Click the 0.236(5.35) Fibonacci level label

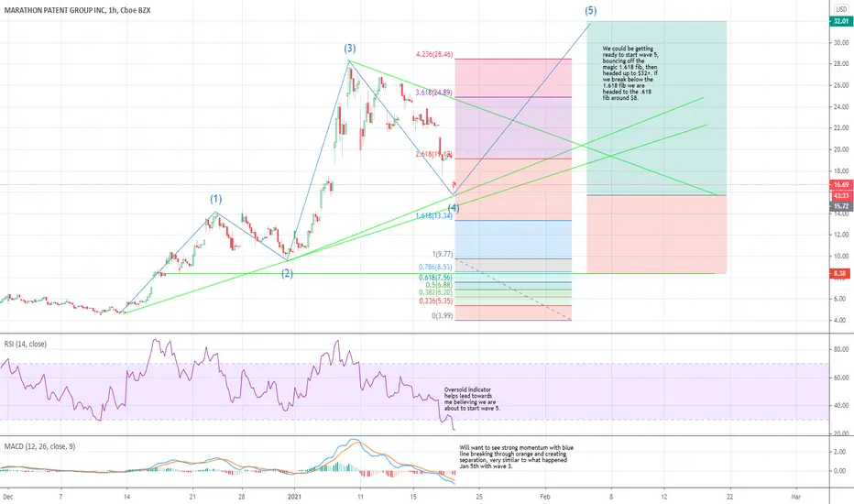point(436,301)
